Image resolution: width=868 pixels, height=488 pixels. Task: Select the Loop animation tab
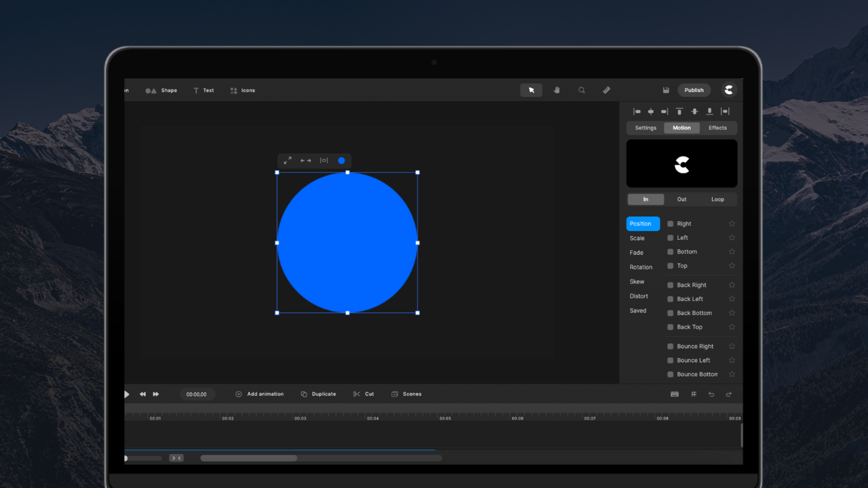pyautogui.click(x=718, y=199)
